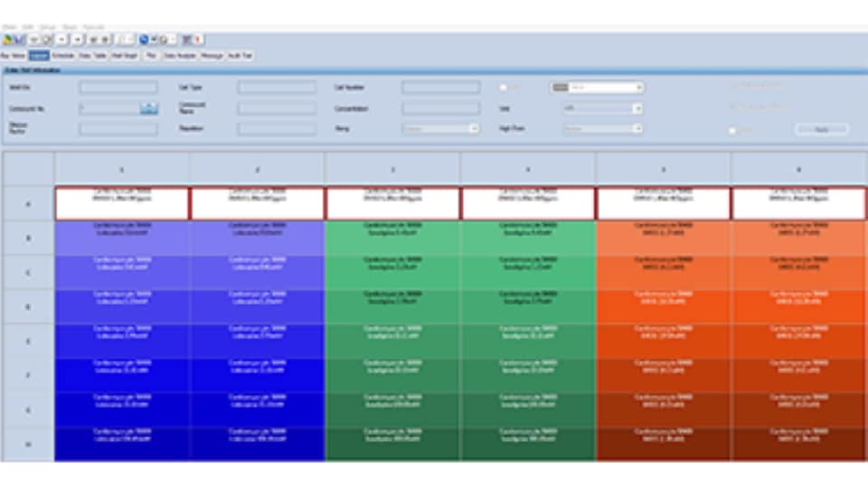Screen dimensions: 868x488
Task: Click the small button inside the Compound No. field
Action: click(149, 108)
